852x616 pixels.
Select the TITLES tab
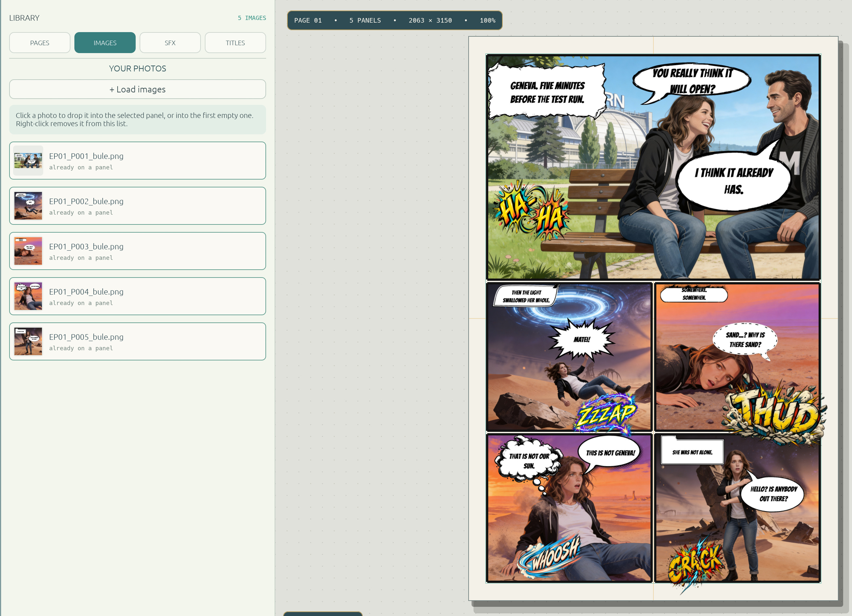point(235,43)
